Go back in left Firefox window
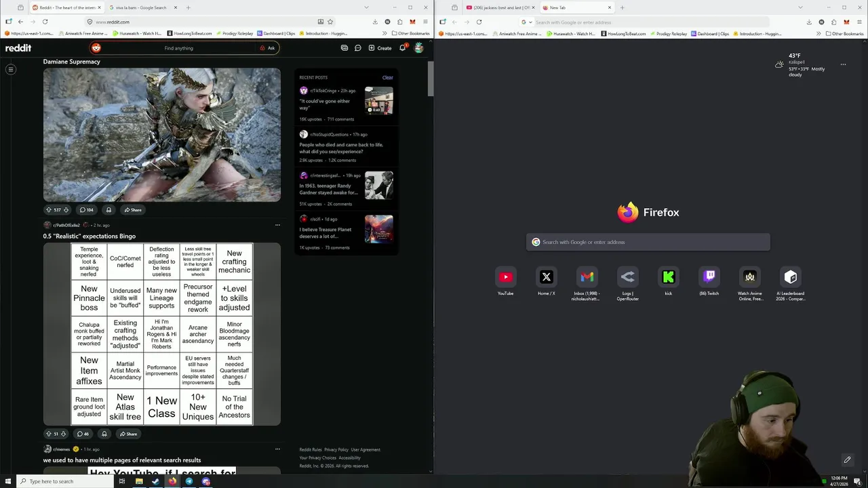The height and width of the screenshot is (488, 868). tap(20, 22)
